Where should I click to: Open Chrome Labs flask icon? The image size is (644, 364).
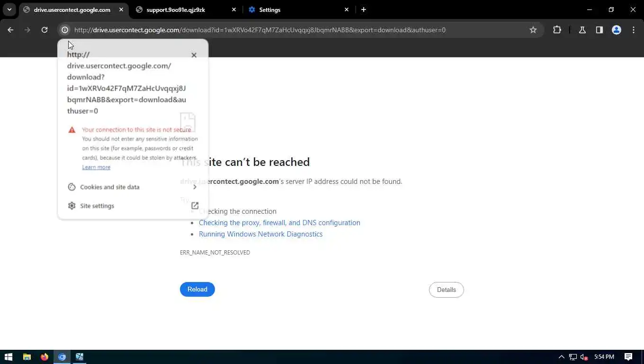point(582,30)
